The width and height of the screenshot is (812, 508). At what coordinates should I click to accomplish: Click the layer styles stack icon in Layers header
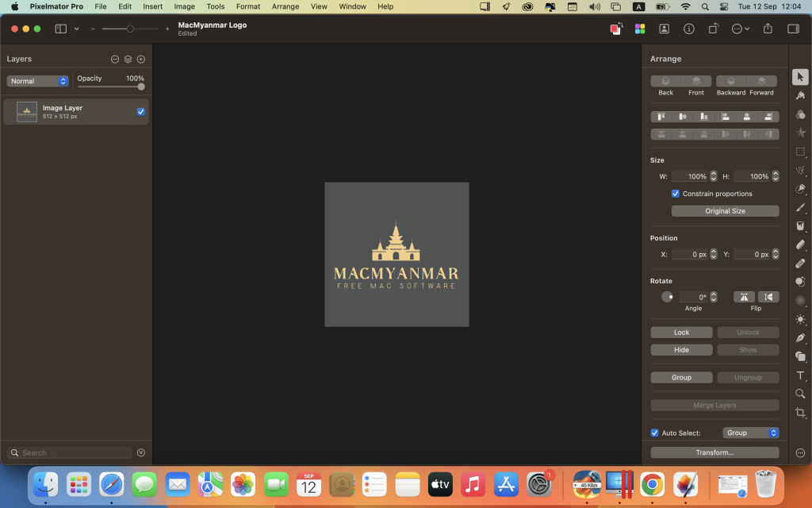click(128, 59)
